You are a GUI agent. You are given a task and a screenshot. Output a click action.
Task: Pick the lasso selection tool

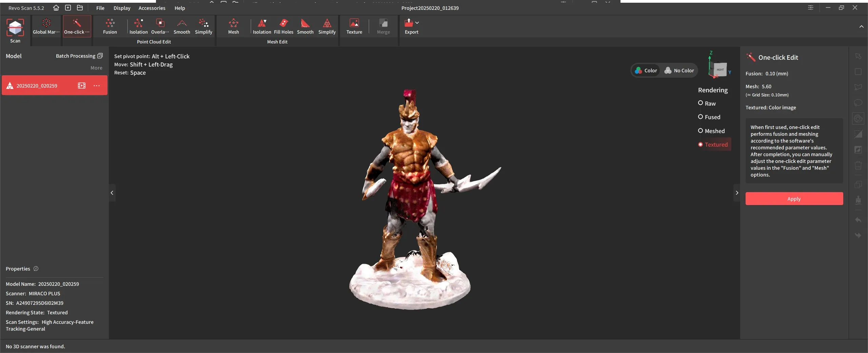(x=858, y=103)
